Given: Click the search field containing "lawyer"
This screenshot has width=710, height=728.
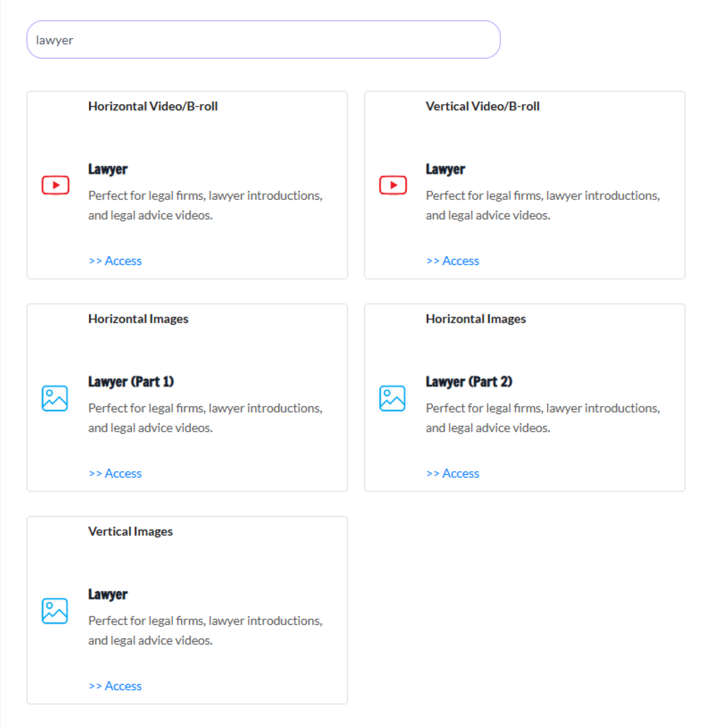Looking at the screenshot, I should point(263,40).
